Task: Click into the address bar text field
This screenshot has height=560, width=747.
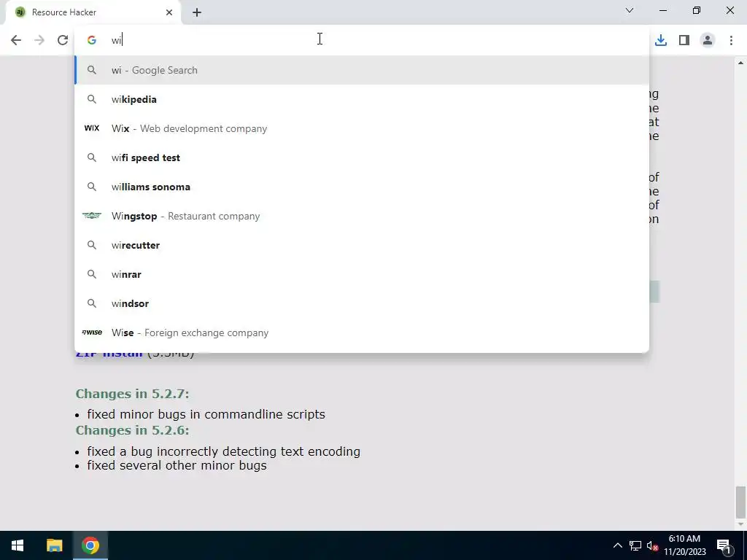Action: click(x=362, y=40)
